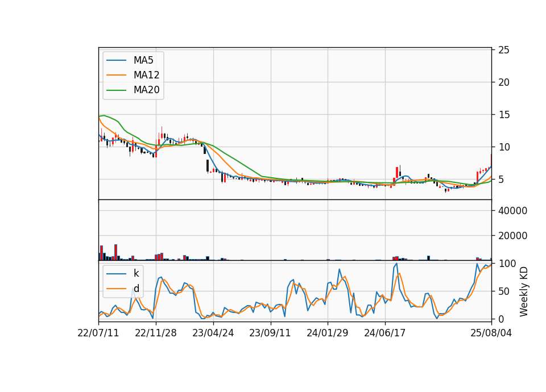Click the Weekly KD axis title

click(x=524, y=291)
